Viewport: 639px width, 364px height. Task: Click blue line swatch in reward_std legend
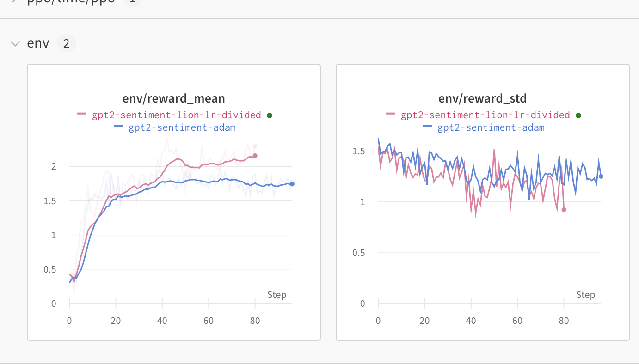tap(428, 127)
